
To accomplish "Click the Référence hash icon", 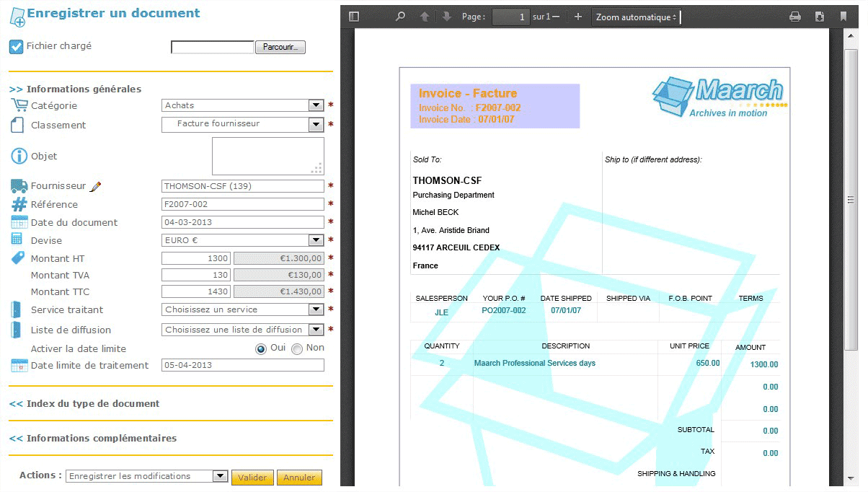I will pos(19,204).
